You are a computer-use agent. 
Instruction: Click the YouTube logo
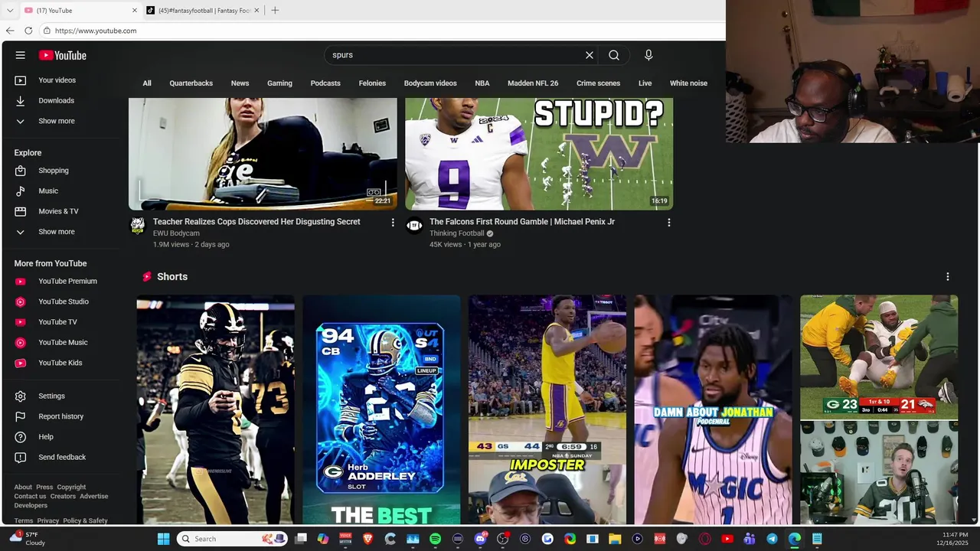pos(63,55)
